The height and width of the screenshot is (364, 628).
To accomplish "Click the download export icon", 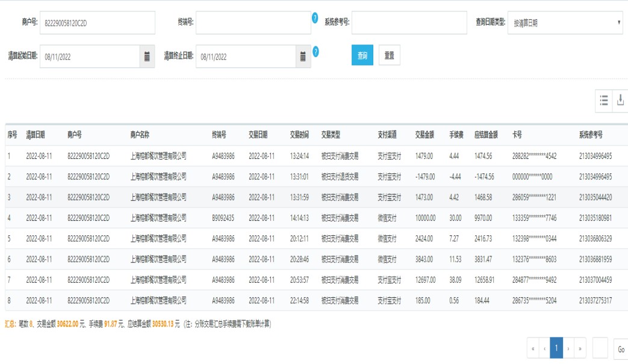I will click(x=621, y=101).
